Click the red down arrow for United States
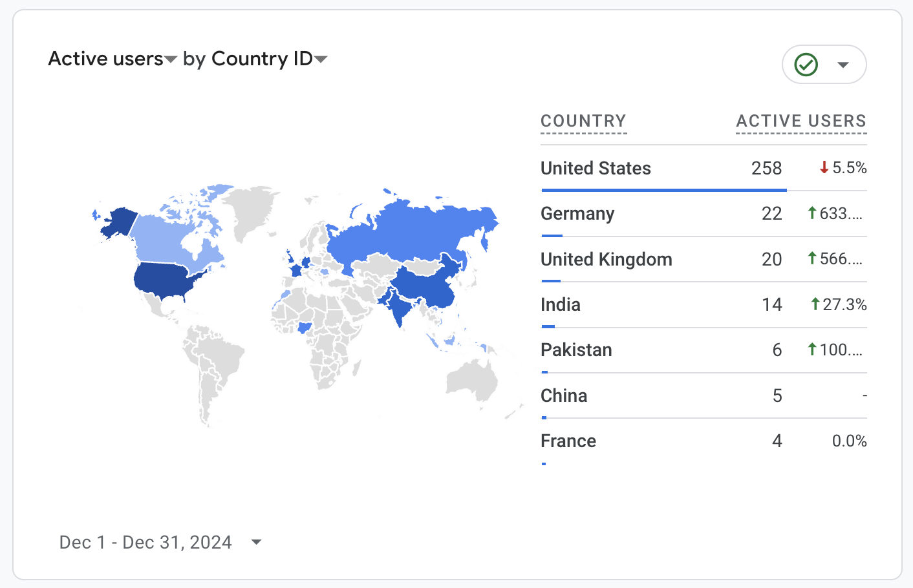Viewport: 913px width, 588px height. click(824, 168)
